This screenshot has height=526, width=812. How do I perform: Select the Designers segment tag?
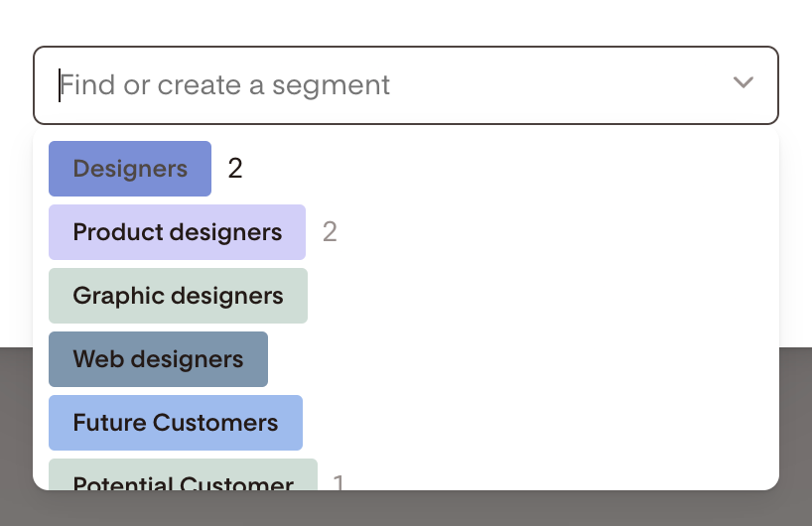click(130, 169)
